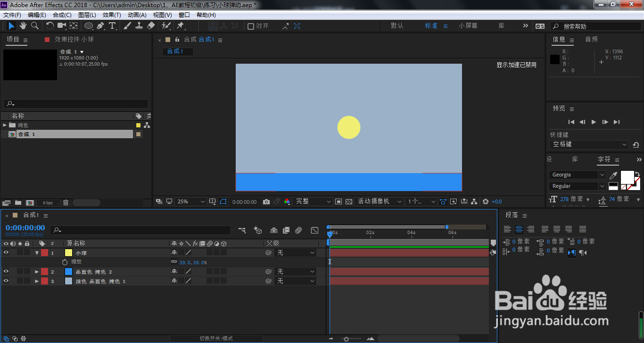Select the Hand tool
This screenshot has height=343, width=644.
click(23, 26)
